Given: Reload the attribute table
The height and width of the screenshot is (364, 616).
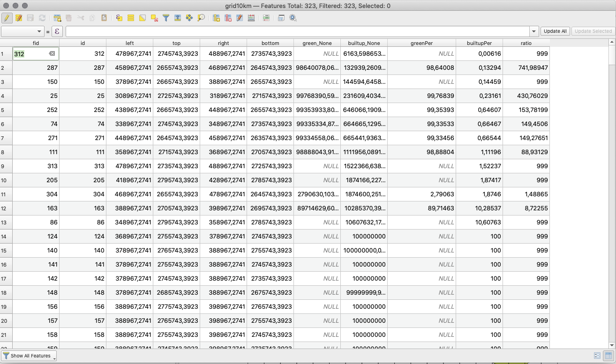Looking at the screenshot, I should click(x=42, y=18).
